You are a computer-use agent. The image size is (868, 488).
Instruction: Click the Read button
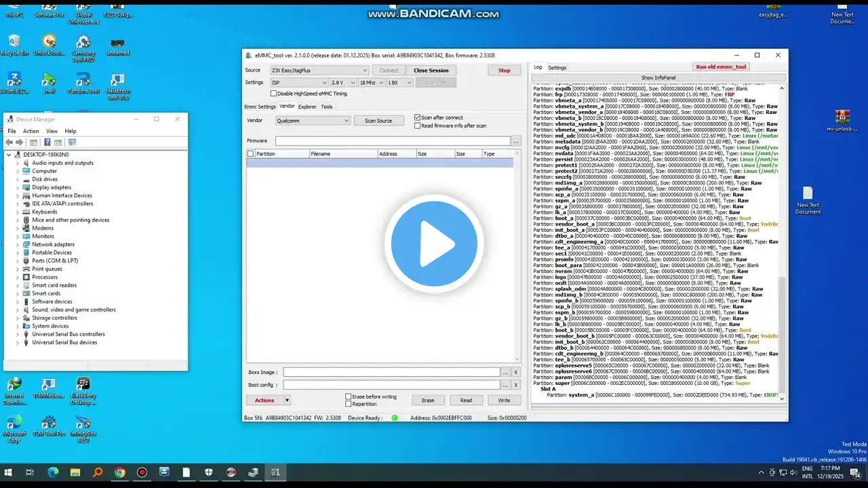click(466, 401)
